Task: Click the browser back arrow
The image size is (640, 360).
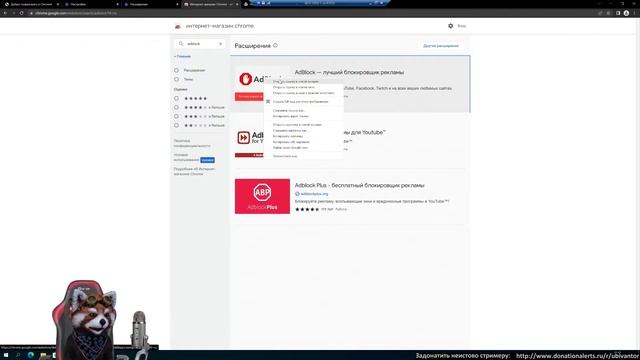Action: coord(5,13)
